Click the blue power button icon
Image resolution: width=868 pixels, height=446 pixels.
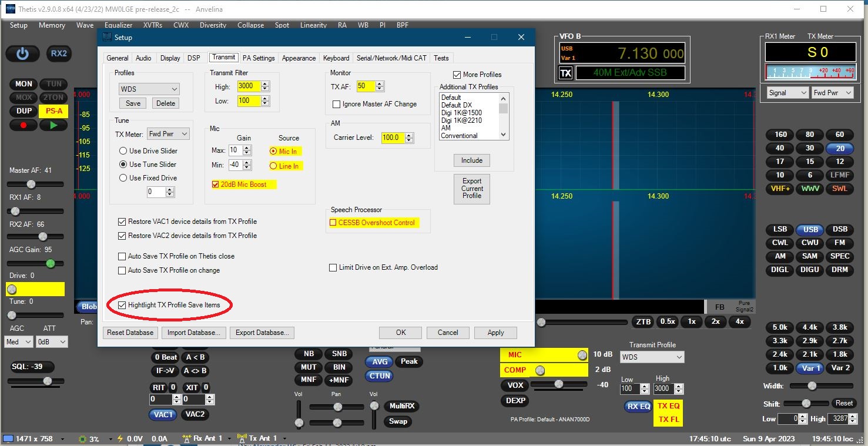click(22, 53)
